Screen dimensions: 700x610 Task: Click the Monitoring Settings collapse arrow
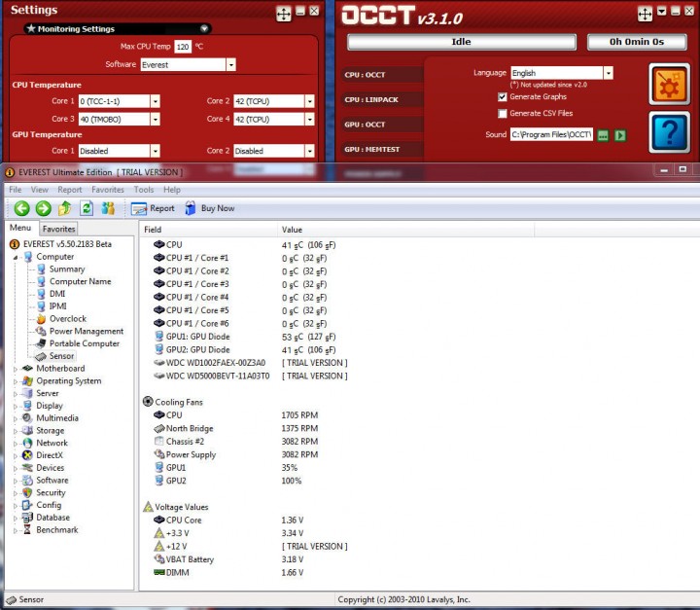click(x=204, y=28)
